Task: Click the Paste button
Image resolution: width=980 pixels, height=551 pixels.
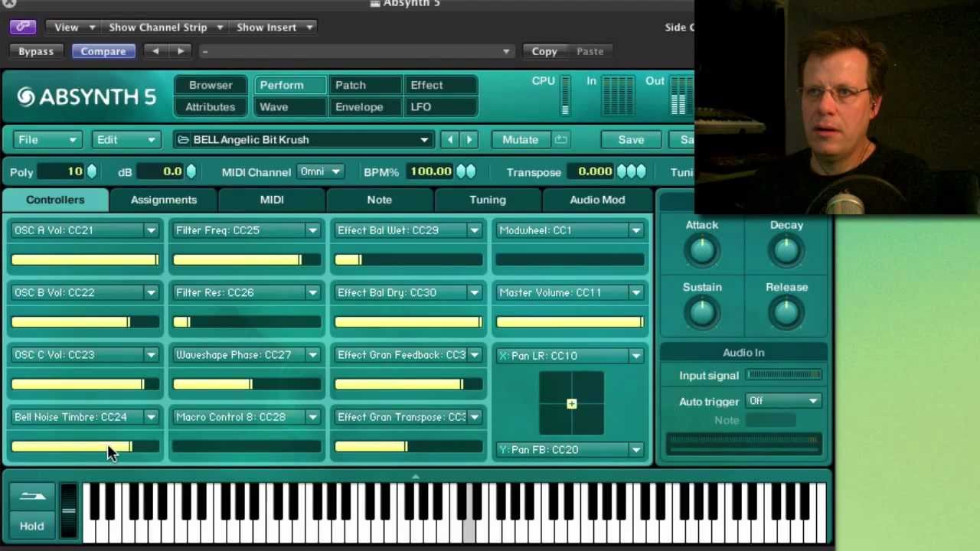Action: coord(590,51)
